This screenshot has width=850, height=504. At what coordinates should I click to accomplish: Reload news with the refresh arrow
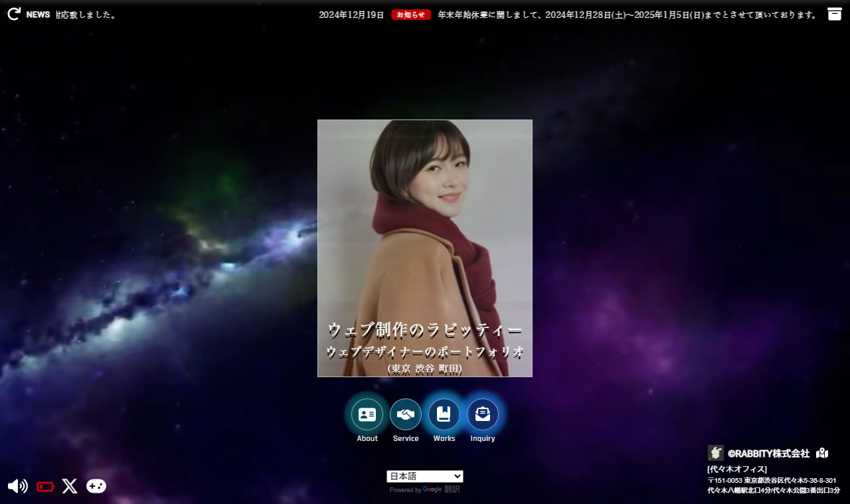point(14,14)
